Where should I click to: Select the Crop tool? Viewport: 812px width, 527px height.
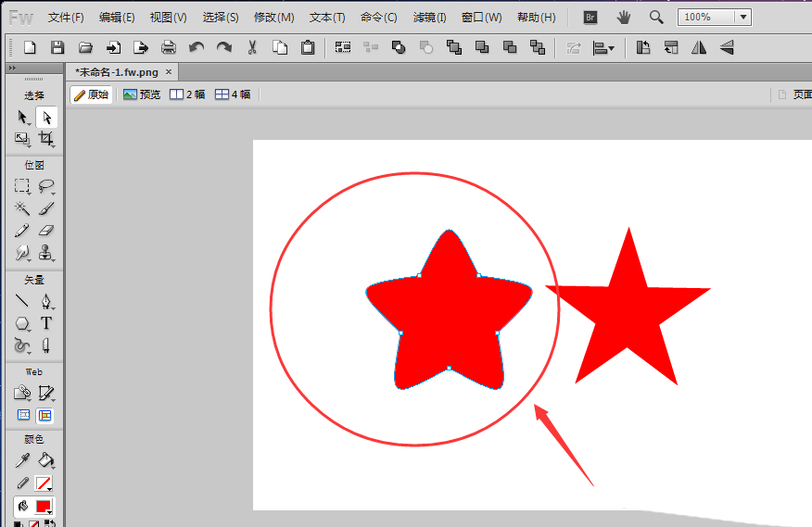45,139
